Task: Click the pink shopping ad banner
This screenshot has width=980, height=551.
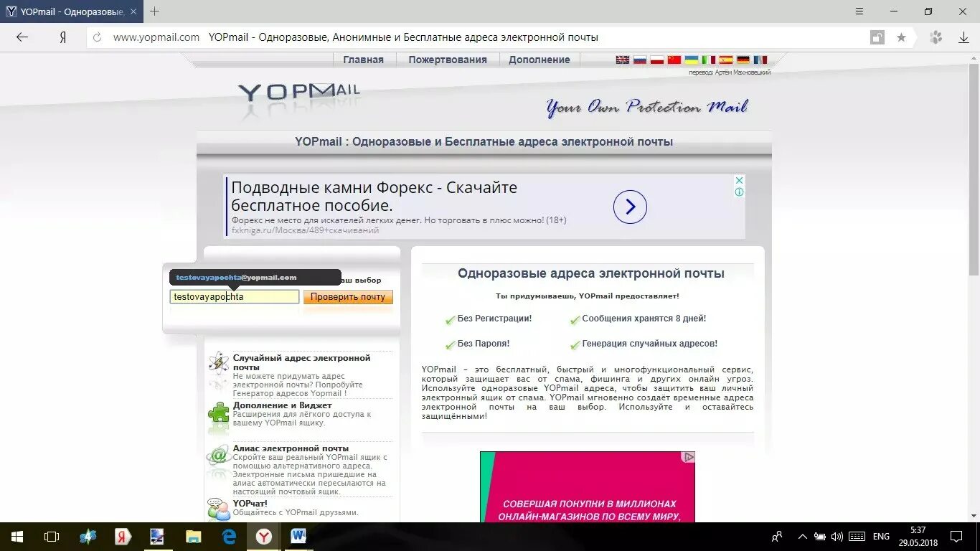Action: point(588,486)
